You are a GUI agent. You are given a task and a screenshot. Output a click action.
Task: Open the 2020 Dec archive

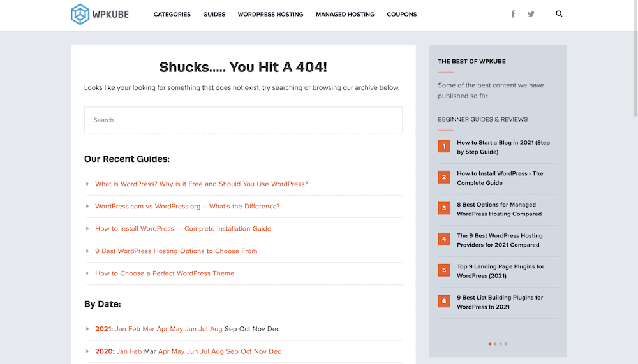(274, 351)
